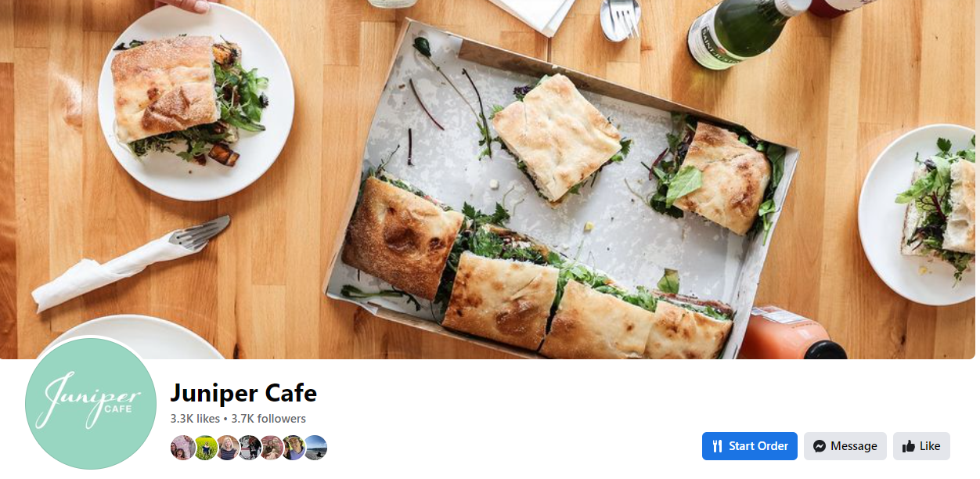View the 3.3K likes list
Screen dimensions: 980x479
(x=195, y=419)
